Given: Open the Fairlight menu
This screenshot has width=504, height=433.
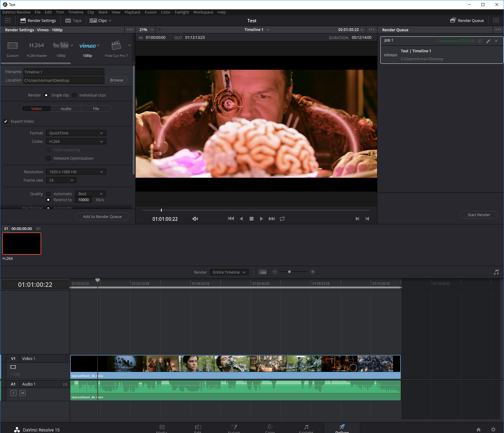Looking at the screenshot, I should [x=182, y=12].
